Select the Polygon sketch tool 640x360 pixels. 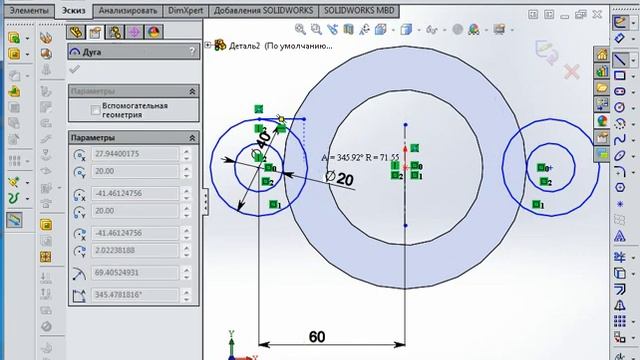tap(620, 187)
